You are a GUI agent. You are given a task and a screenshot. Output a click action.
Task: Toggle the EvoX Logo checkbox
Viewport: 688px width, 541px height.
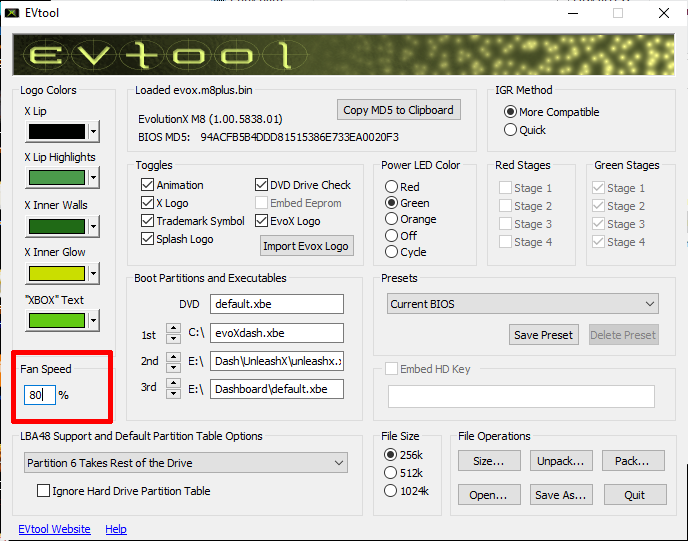(x=287, y=221)
